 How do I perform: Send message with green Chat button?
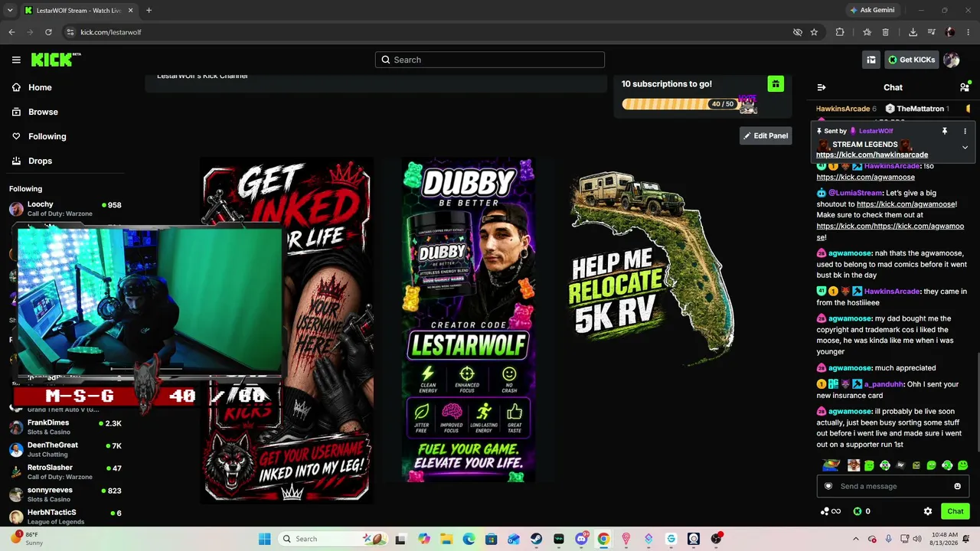955,511
